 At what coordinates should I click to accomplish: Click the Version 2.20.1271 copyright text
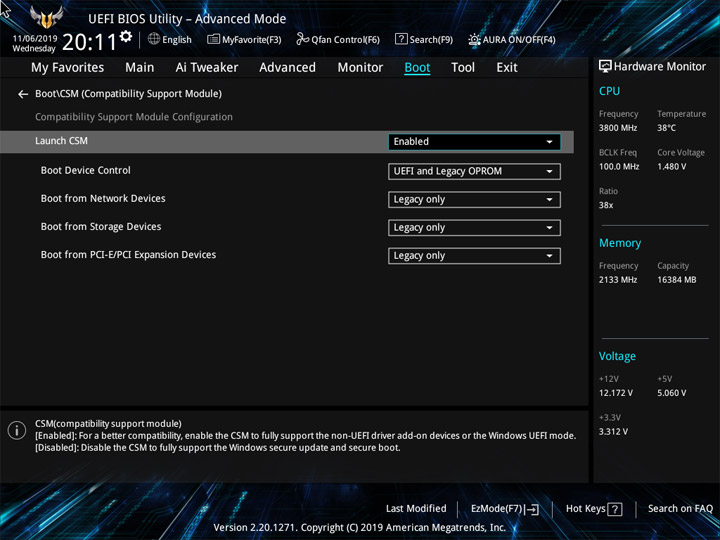360,528
